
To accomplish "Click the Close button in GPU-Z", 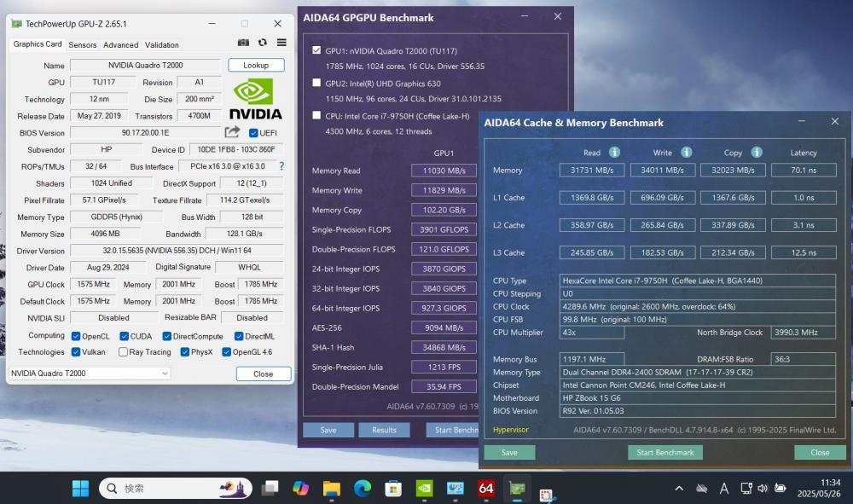I will 264,374.
